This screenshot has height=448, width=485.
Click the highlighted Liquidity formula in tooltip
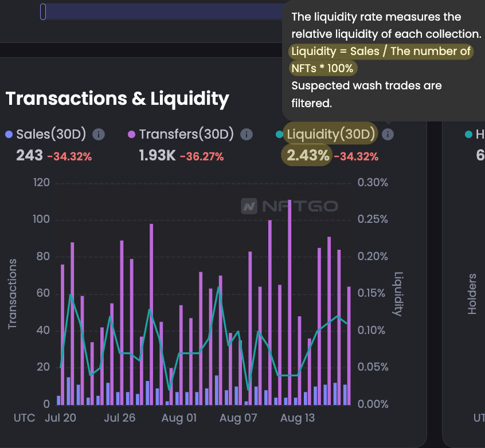381,60
